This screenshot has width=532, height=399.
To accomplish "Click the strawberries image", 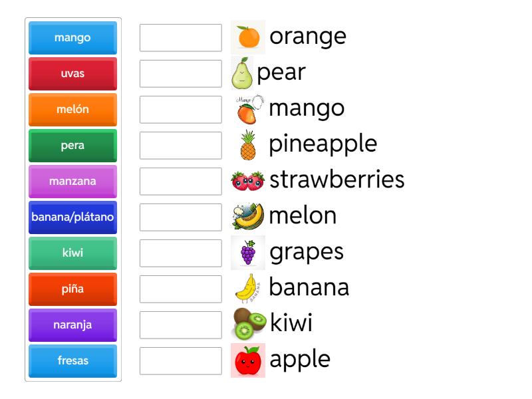I will click(246, 180).
